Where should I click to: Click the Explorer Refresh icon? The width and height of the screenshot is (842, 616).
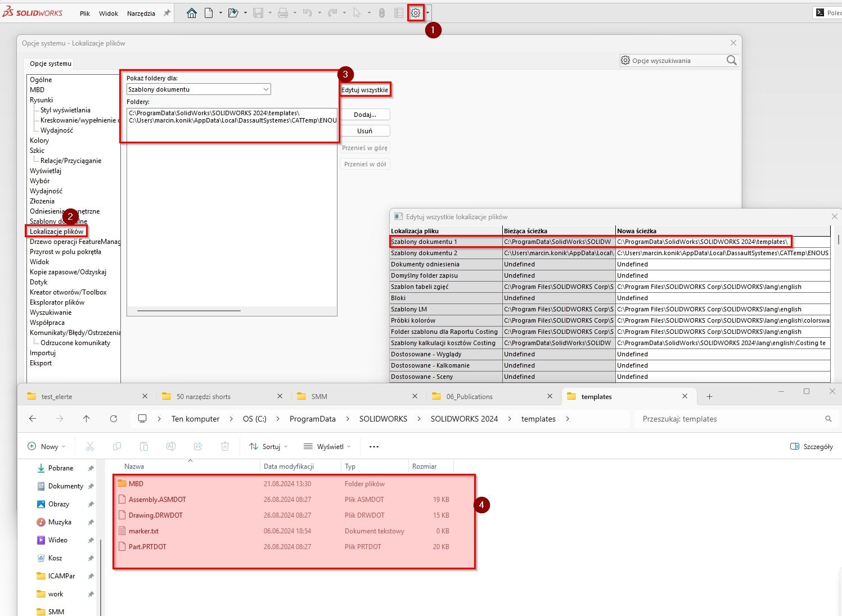pos(114,419)
